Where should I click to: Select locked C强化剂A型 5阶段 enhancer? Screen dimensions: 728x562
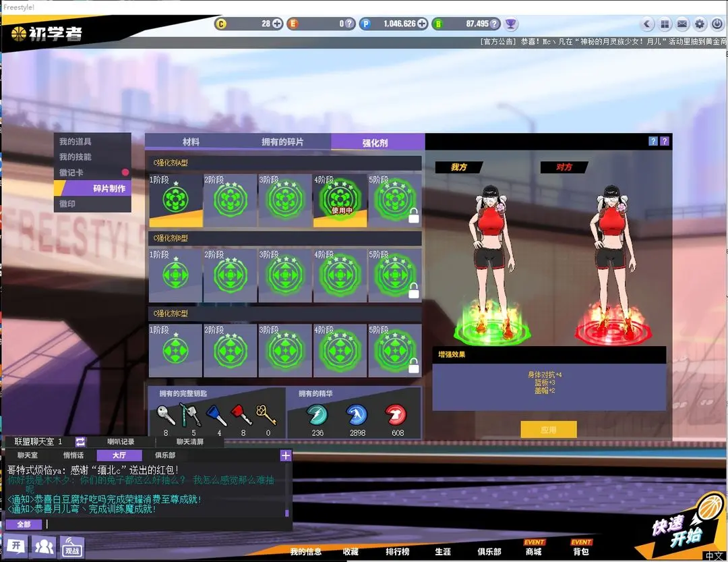pyautogui.click(x=394, y=200)
